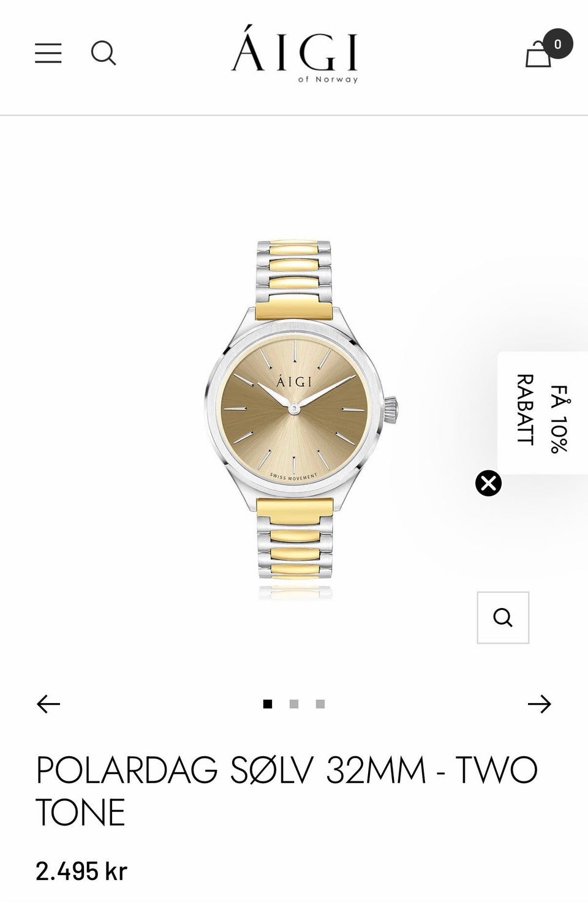Show previous product image arrow
The height and width of the screenshot is (902, 588).
coord(48,704)
